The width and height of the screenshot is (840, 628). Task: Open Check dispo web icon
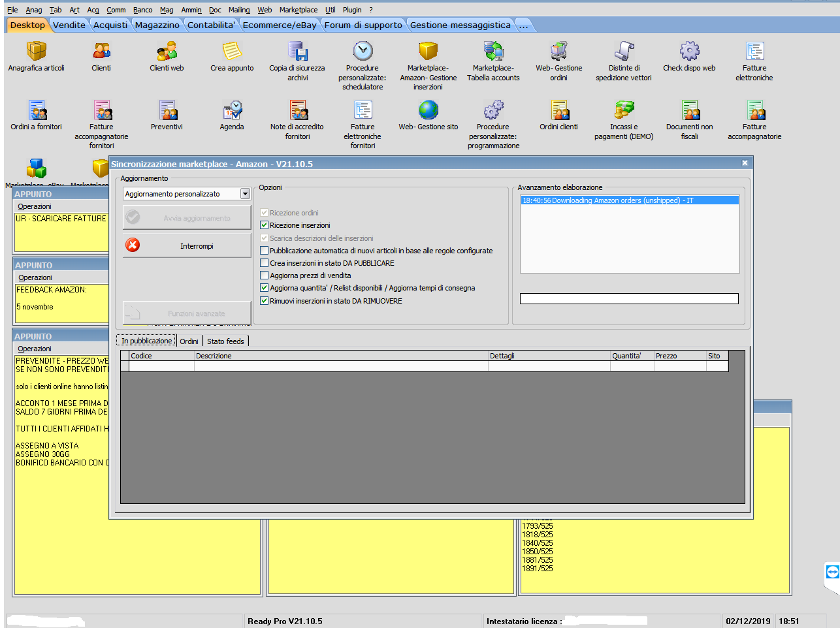coord(689,51)
